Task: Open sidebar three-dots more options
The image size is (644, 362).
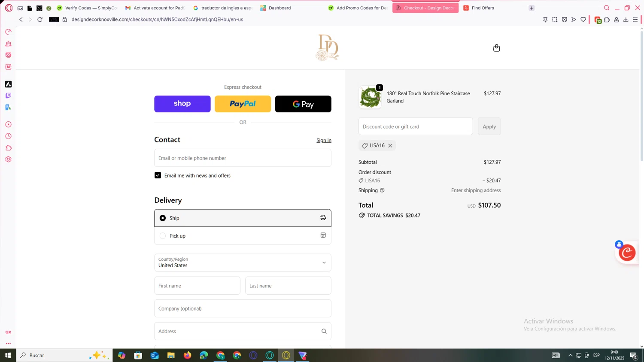Action: point(8,344)
